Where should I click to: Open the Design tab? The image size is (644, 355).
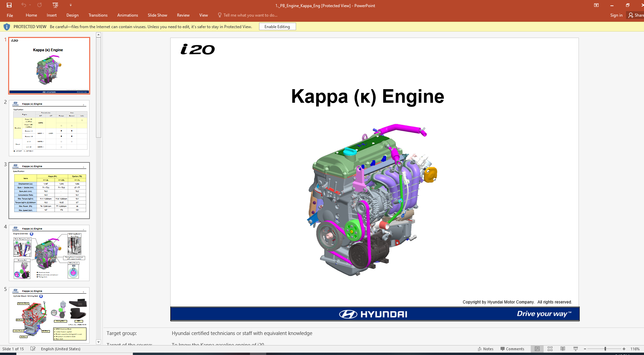tap(72, 15)
